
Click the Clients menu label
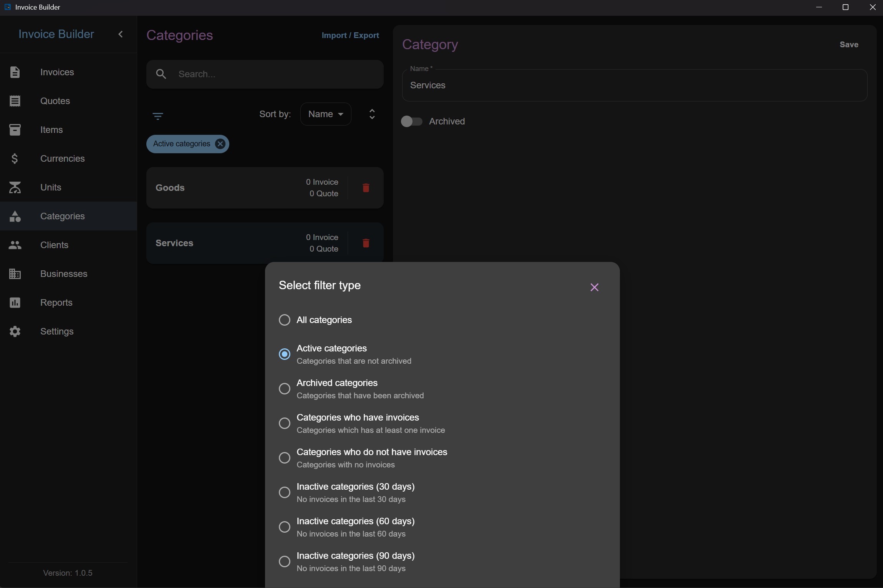[54, 245]
